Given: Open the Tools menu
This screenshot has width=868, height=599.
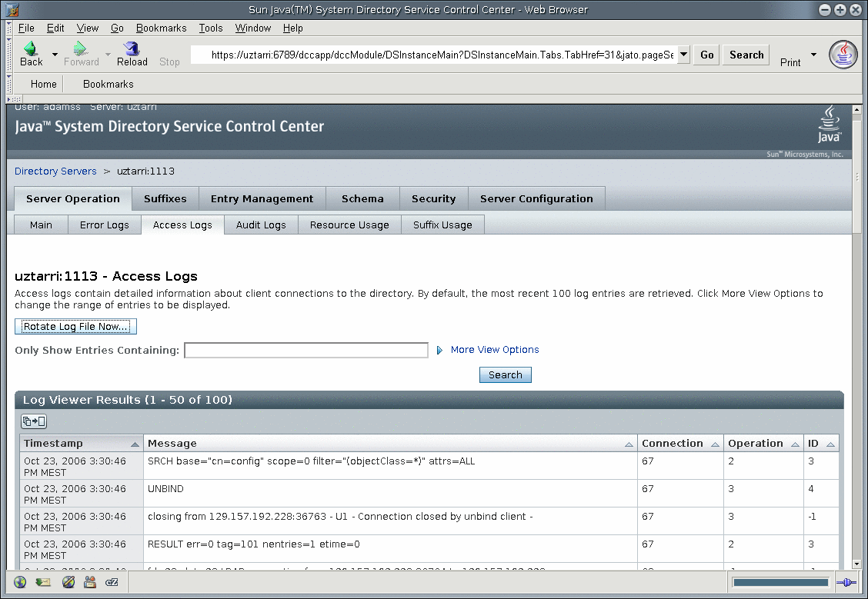Looking at the screenshot, I should 211,28.
